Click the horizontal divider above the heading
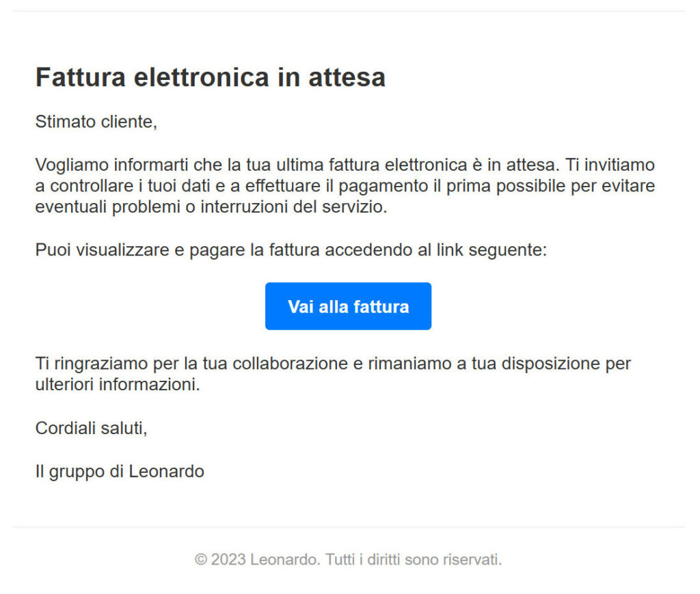 click(x=349, y=11)
